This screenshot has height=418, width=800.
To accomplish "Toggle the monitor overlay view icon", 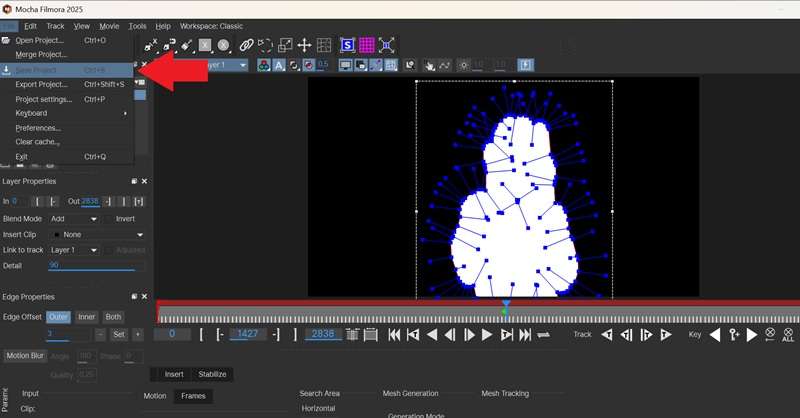I will pos(345,65).
